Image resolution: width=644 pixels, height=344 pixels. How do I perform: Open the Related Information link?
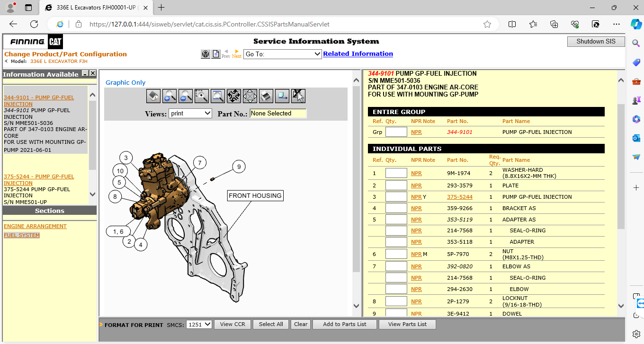click(358, 54)
